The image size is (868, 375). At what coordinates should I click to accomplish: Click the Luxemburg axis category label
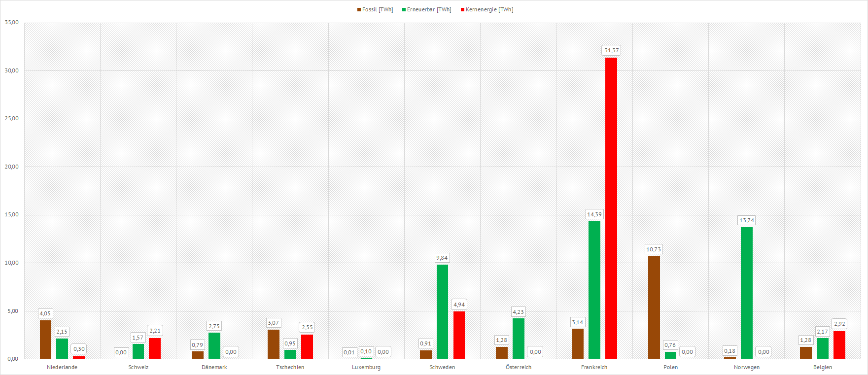click(366, 367)
